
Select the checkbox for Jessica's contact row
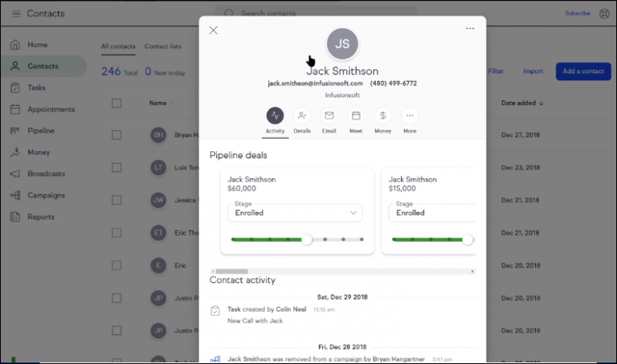click(x=116, y=199)
